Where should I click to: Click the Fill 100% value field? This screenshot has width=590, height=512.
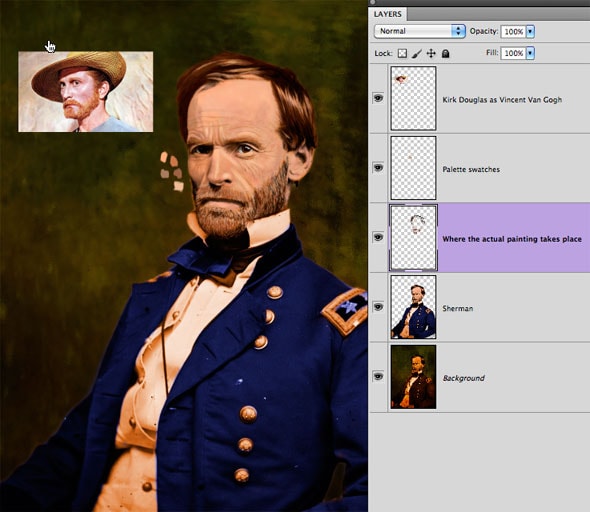(513, 53)
